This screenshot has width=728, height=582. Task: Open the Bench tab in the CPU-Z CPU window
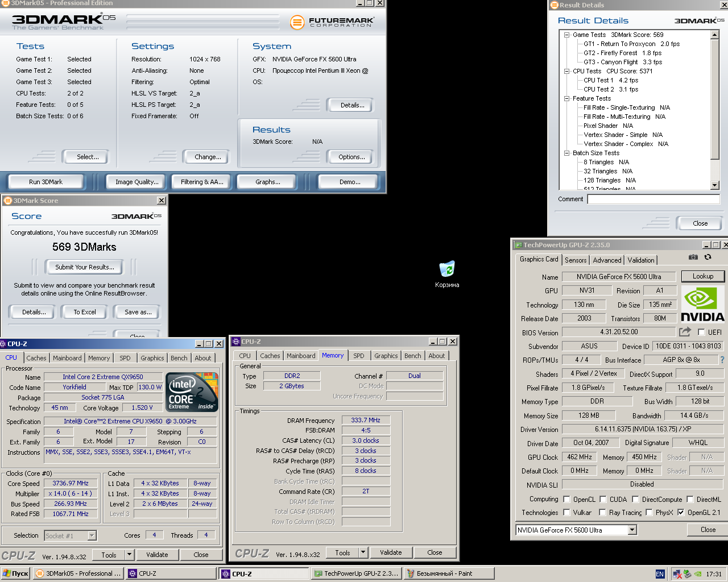(x=179, y=358)
